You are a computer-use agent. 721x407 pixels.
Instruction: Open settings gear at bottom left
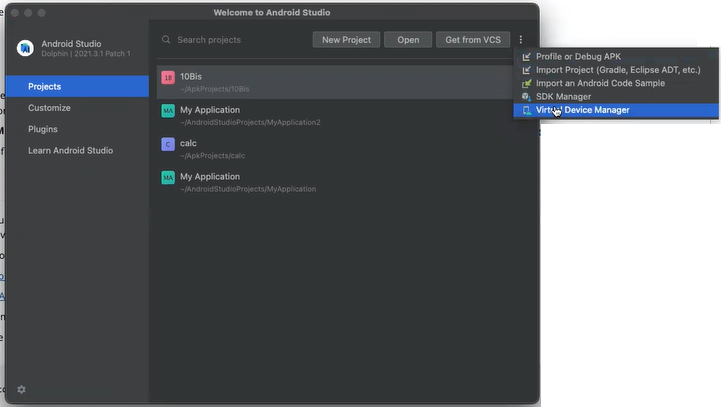21,389
